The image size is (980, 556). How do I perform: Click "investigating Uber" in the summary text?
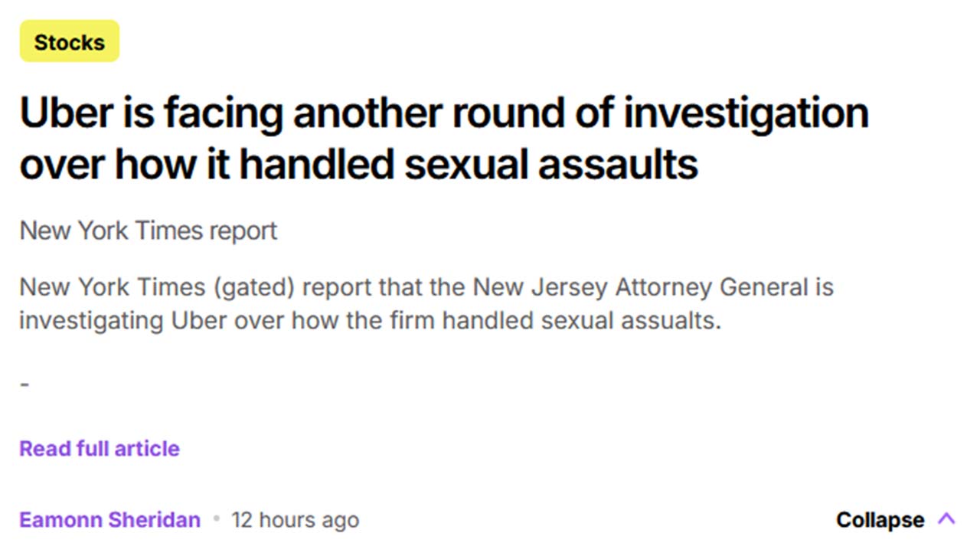(x=123, y=320)
